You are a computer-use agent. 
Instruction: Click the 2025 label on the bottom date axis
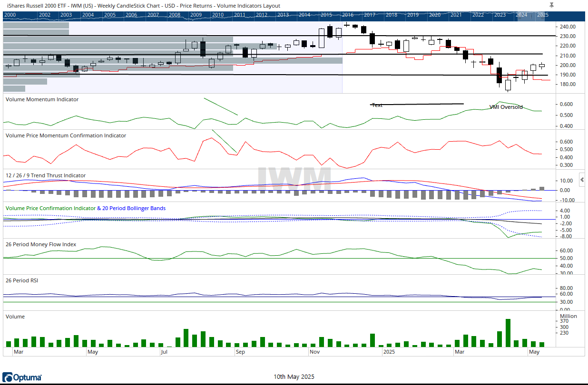(x=389, y=352)
